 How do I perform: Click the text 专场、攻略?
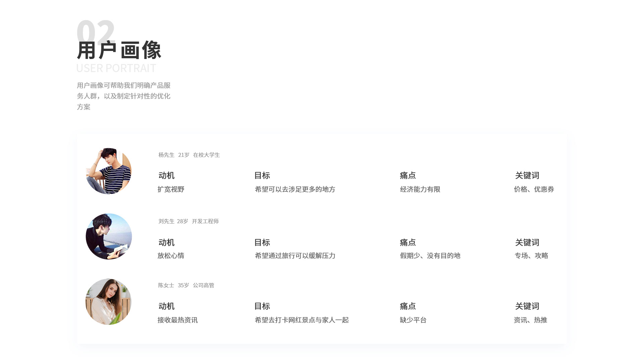click(531, 256)
